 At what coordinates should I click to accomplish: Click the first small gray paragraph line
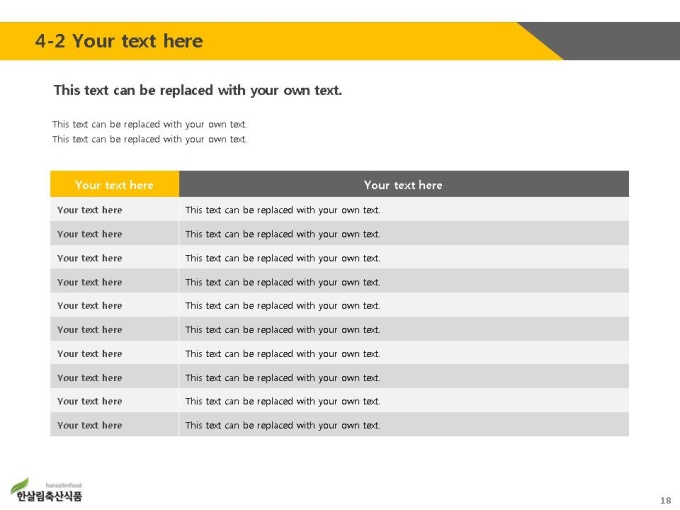point(150,124)
